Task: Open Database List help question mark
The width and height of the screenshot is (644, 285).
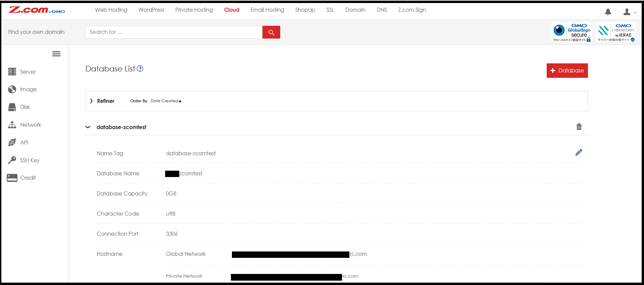Action: [x=140, y=69]
